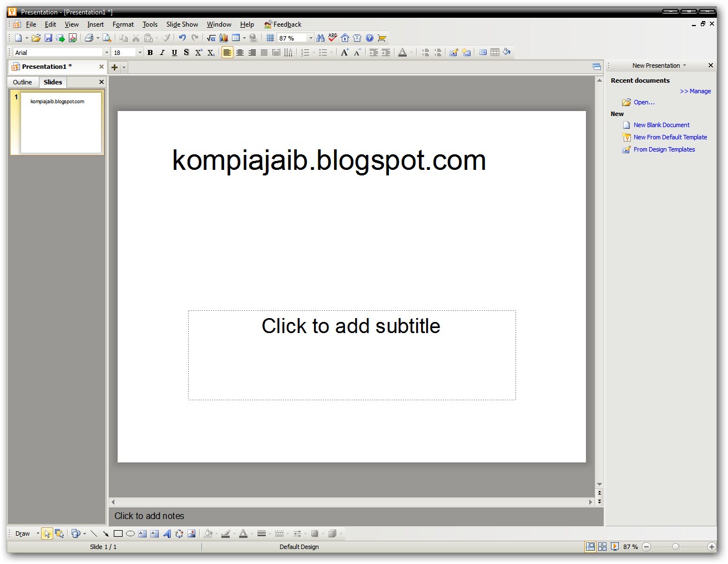
Task: Insert a text box with the Draw toolbar icon
Action: (x=143, y=533)
